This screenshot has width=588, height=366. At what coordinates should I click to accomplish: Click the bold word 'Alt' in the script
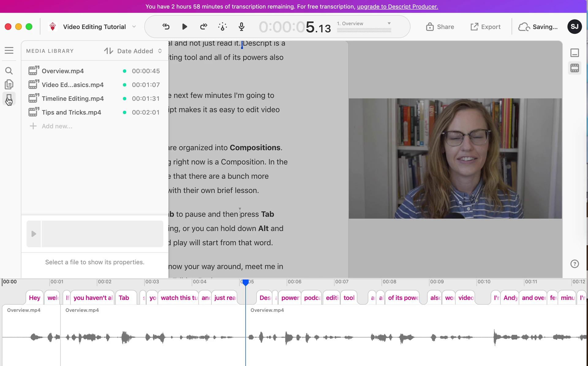click(263, 228)
